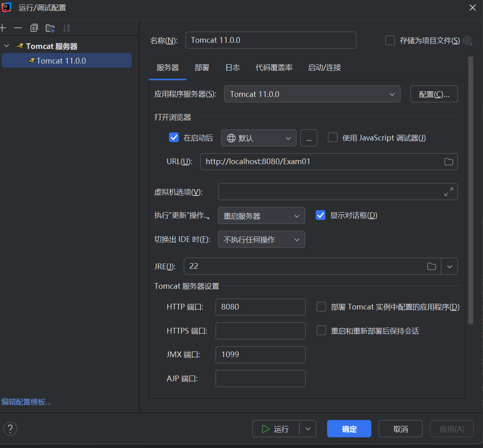Remove the selected configuration with minus icon
Image resolution: width=483 pixels, height=448 pixels.
pyautogui.click(x=18, y=28)
